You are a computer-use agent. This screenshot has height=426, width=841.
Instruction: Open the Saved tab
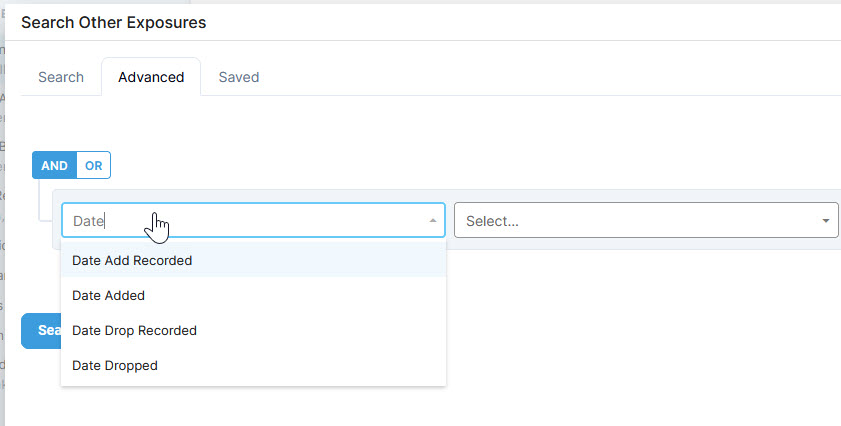click(x=239, y=77)
